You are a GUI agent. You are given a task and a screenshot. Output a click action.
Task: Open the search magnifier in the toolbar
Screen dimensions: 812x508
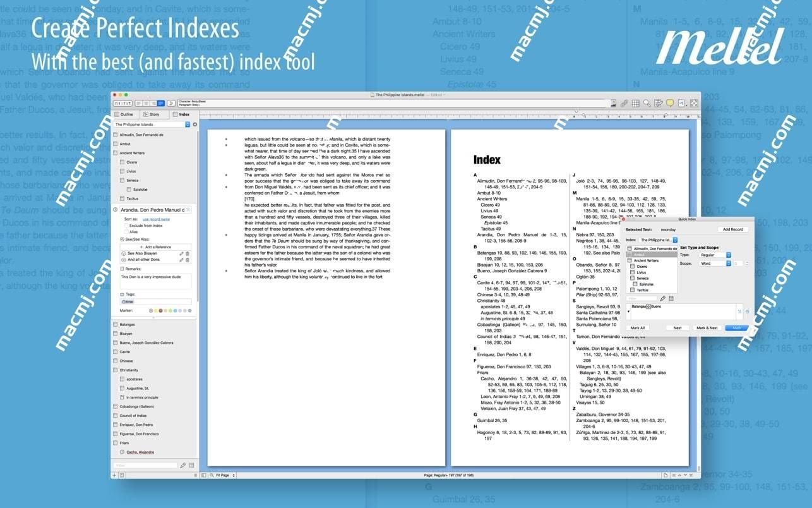click(647, 103)
